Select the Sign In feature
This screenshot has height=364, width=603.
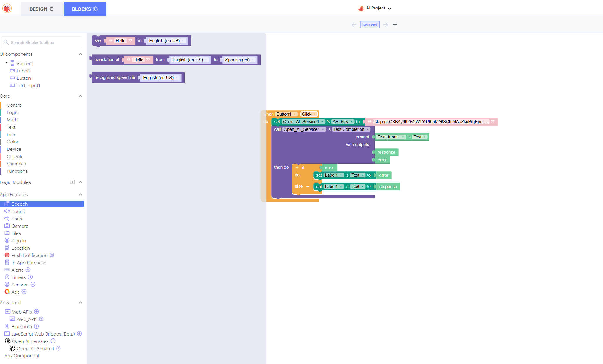coord(18,241)
